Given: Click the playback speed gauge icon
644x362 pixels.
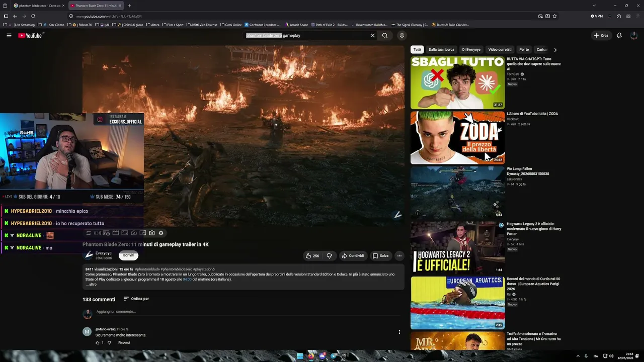Looking at the screenshot, I should (x=134, y=233).
